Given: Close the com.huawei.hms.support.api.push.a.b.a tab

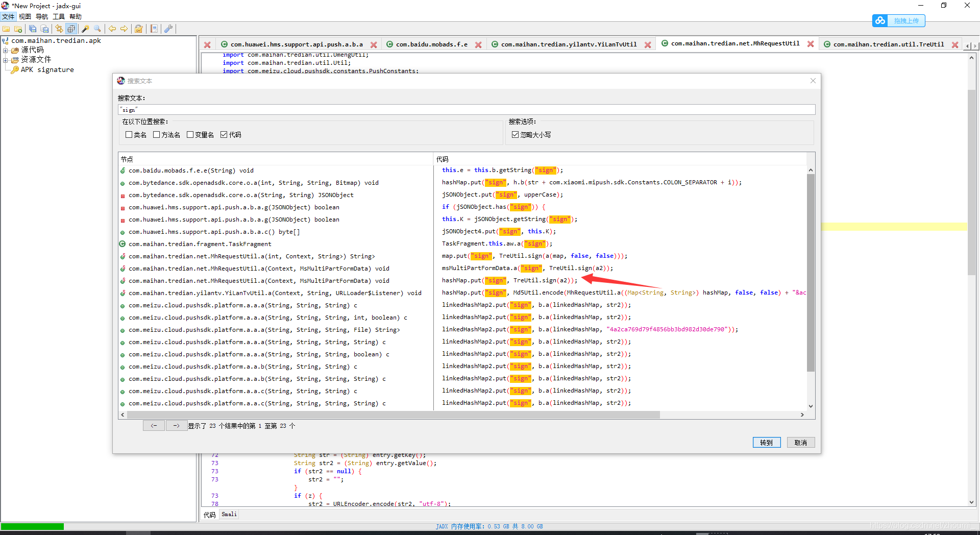Looking at the screenshot, I should tap(374, 45).
